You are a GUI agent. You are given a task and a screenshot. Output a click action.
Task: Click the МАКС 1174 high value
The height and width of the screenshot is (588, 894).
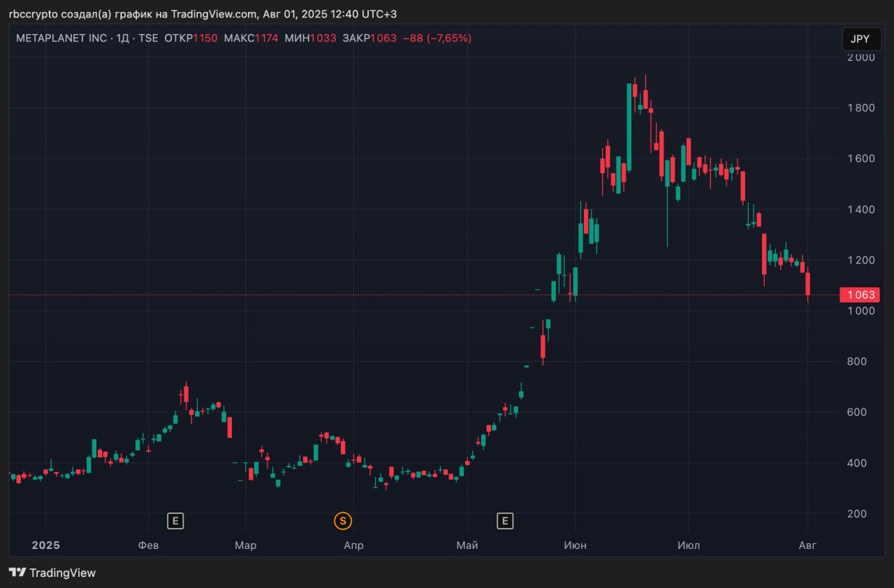point(251,38)
